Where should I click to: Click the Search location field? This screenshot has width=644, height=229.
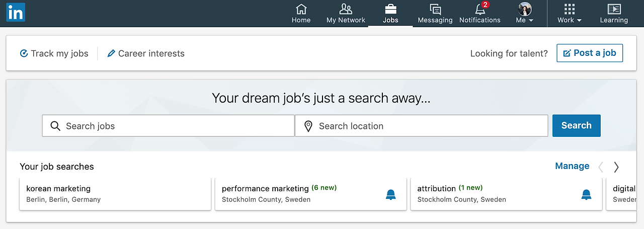(x=428, y=126)
